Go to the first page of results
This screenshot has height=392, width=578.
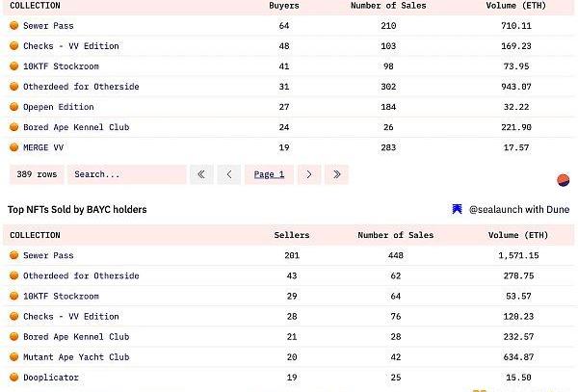(x=201, y=174)
